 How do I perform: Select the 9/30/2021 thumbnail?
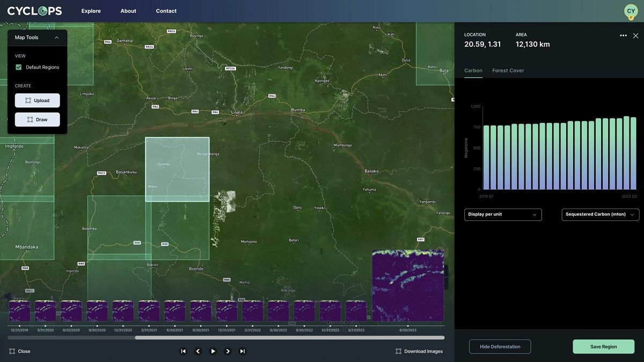tap(201, 311)
